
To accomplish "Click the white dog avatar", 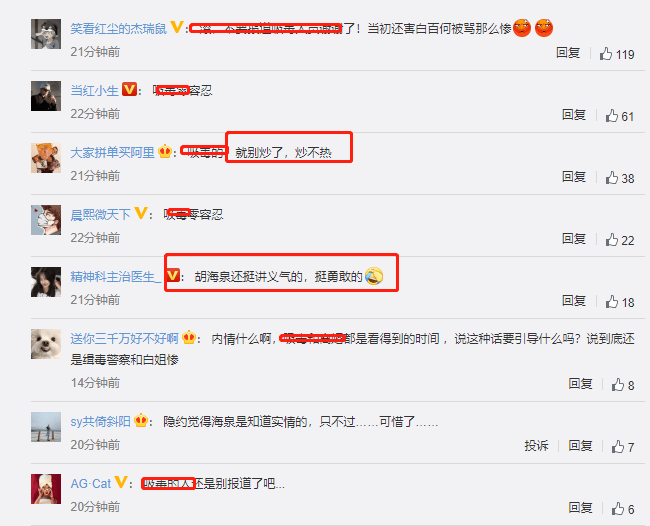I will pos(46,344).
